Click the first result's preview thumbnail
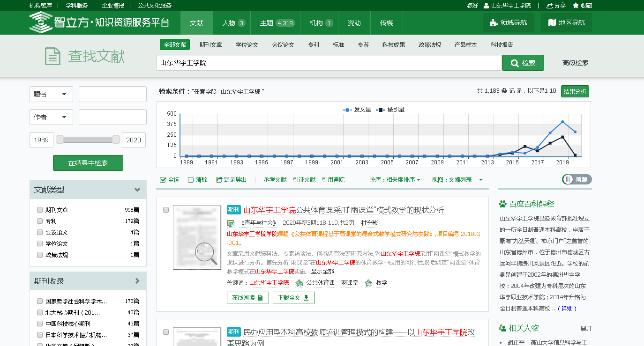The width and height of the screenshot is (644, 346). (197, 237)
